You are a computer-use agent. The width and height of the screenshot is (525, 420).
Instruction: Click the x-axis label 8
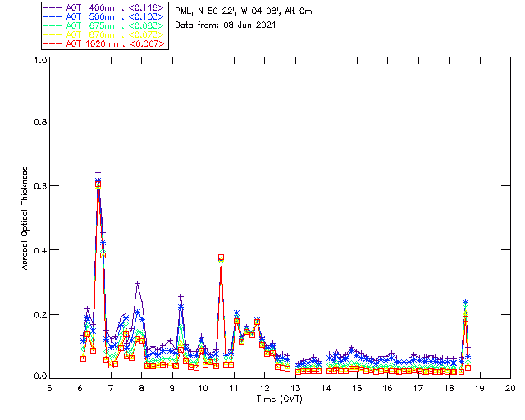point(142,388)
